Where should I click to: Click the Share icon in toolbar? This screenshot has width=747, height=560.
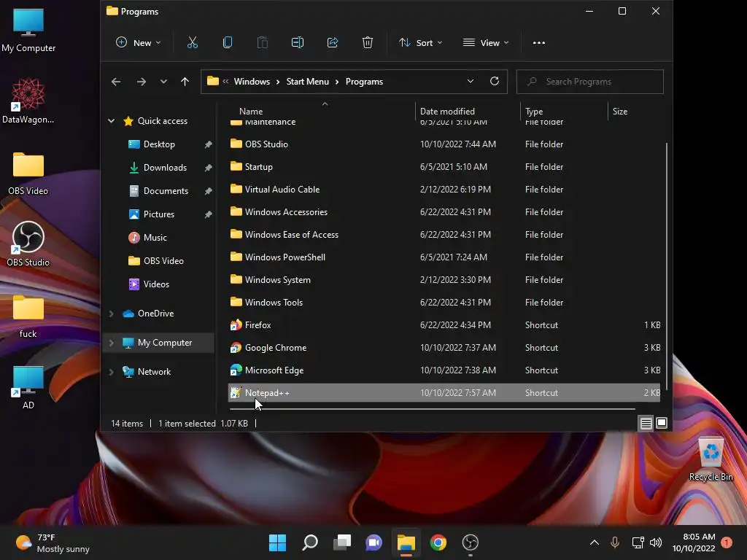[x=333, y=43]
